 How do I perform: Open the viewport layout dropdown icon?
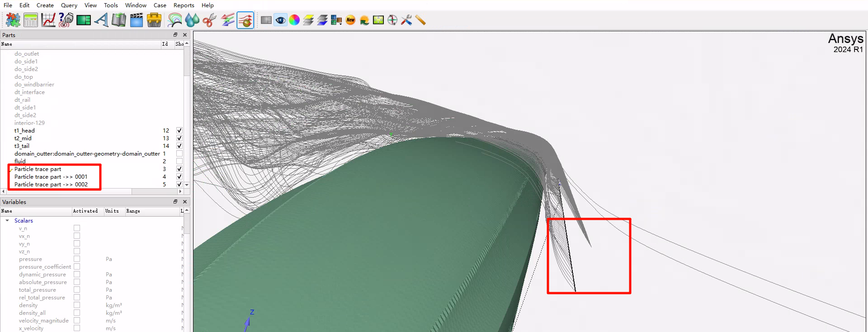[336, 20]
